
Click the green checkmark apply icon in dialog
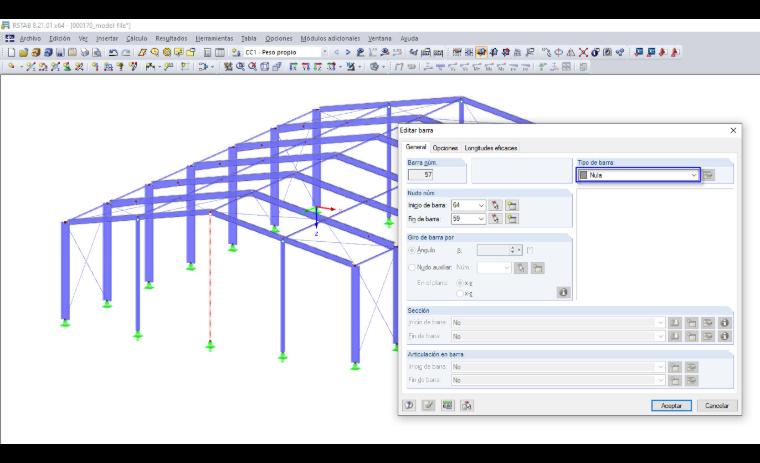click(428, 405)
